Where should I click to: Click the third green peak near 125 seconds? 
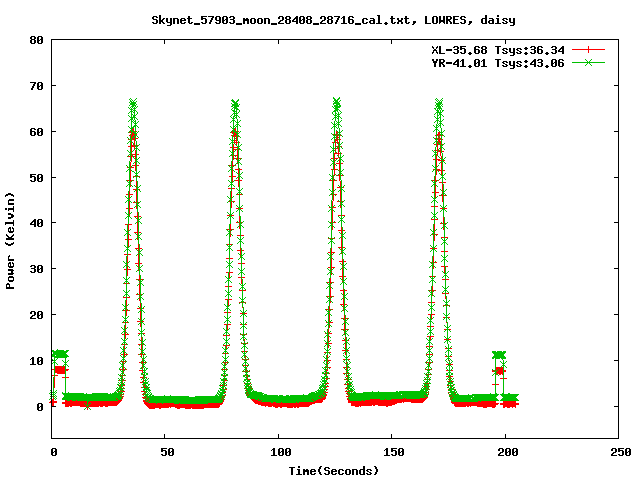(336, 102)
